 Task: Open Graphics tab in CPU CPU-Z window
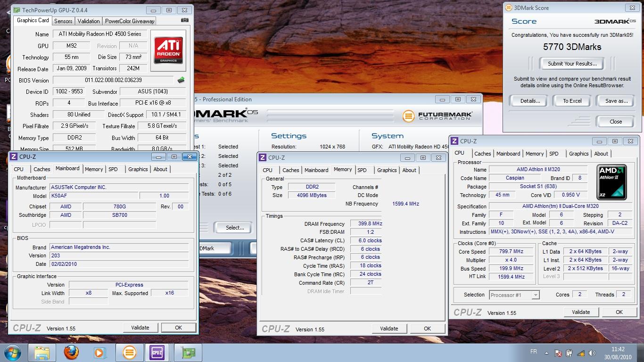click(x=578, y=154)
